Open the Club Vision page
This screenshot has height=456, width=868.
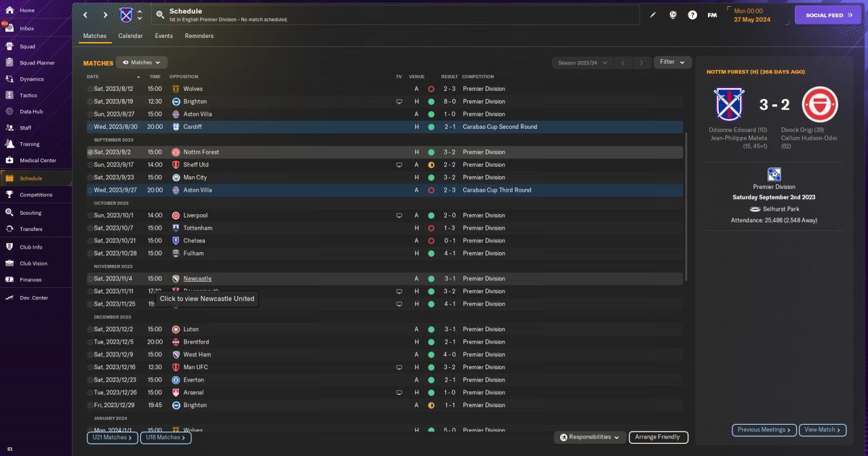pos(33,264)
